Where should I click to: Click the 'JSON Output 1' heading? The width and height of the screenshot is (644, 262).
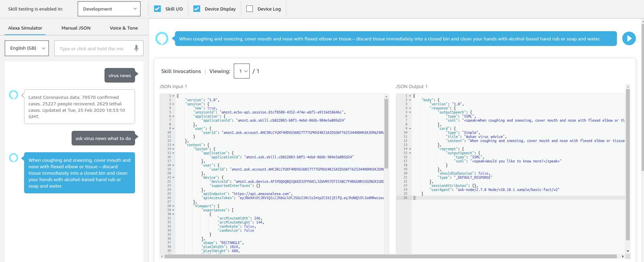(412, 86)
